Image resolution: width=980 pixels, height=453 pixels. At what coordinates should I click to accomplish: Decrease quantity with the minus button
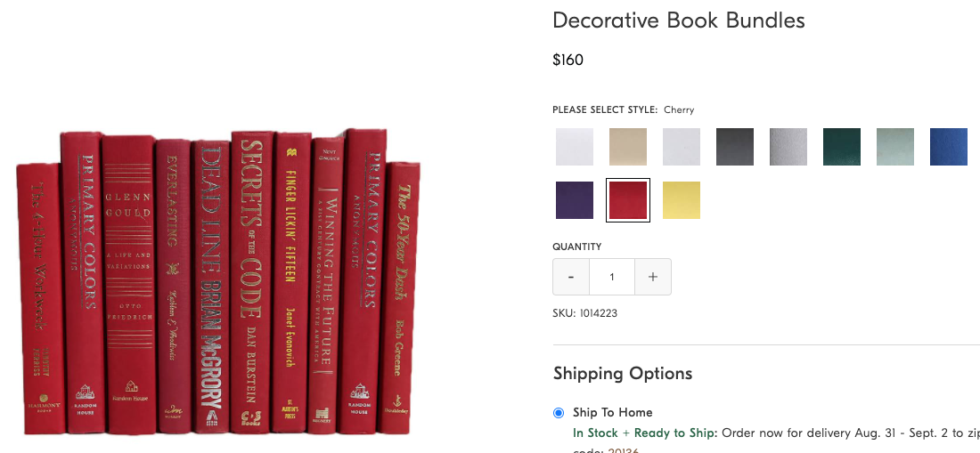click(x=571, y=277)
